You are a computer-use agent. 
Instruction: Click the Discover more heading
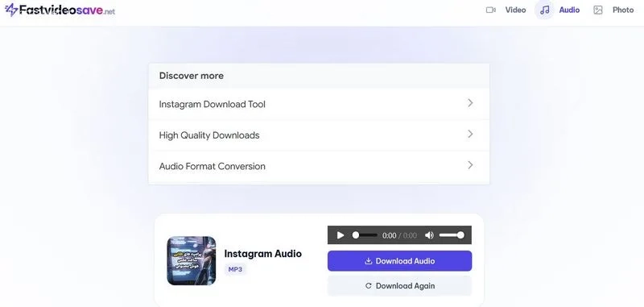192,76
